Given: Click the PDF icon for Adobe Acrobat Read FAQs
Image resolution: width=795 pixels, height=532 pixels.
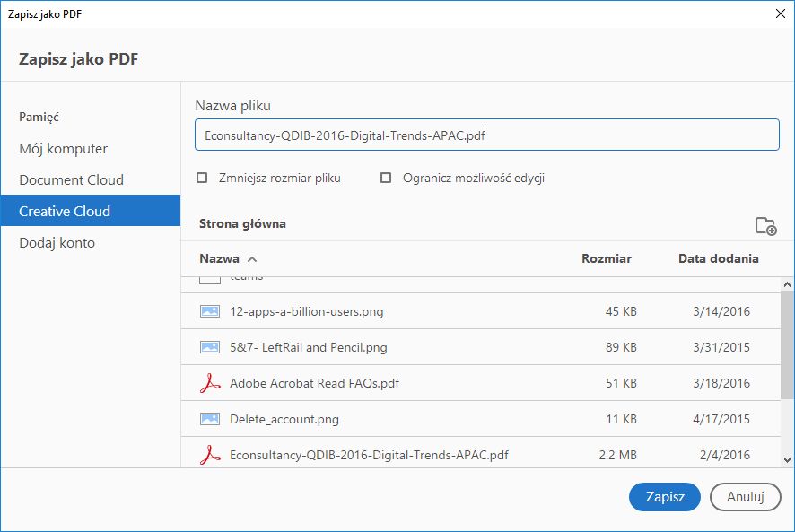Looking at the screenshot, I should (x=210, y=383).
